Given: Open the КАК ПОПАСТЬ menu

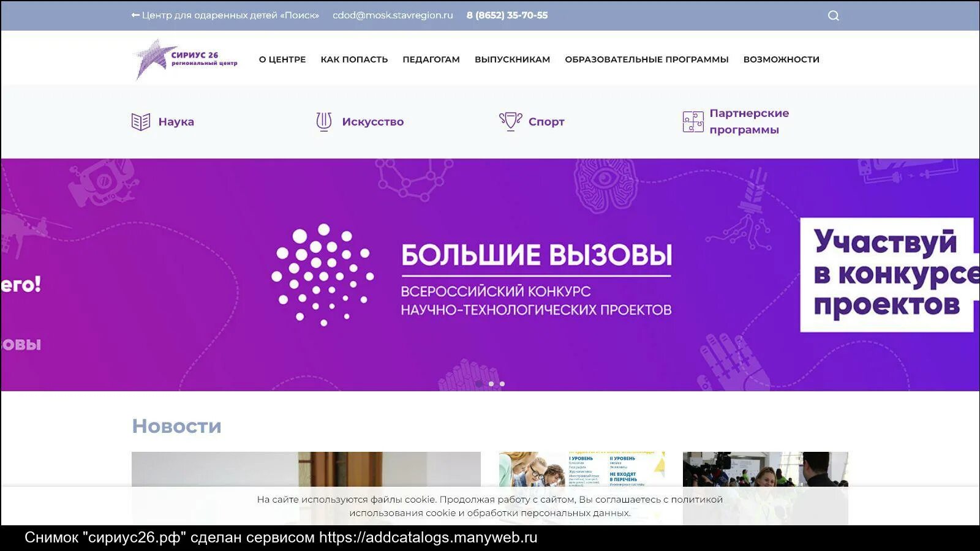Looking at the screenshot, I should pos(354,59).
